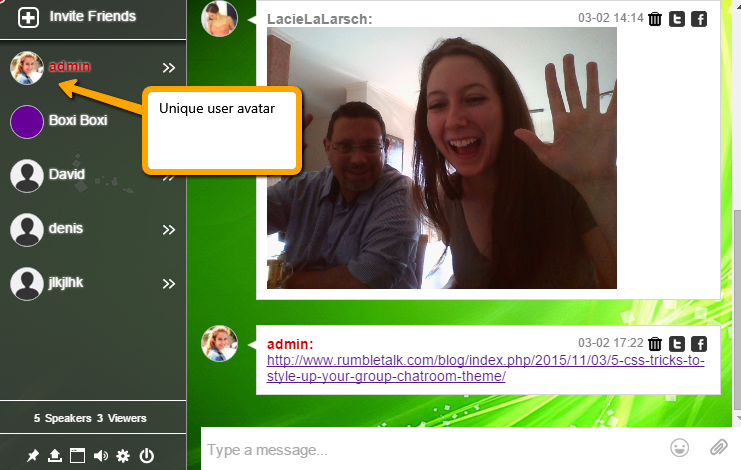Click the pin icon in bottom toolbar

click(33, 456)
